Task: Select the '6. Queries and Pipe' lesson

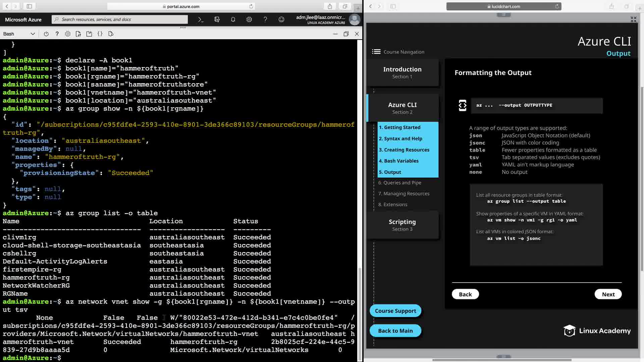Action: [400, 183]
